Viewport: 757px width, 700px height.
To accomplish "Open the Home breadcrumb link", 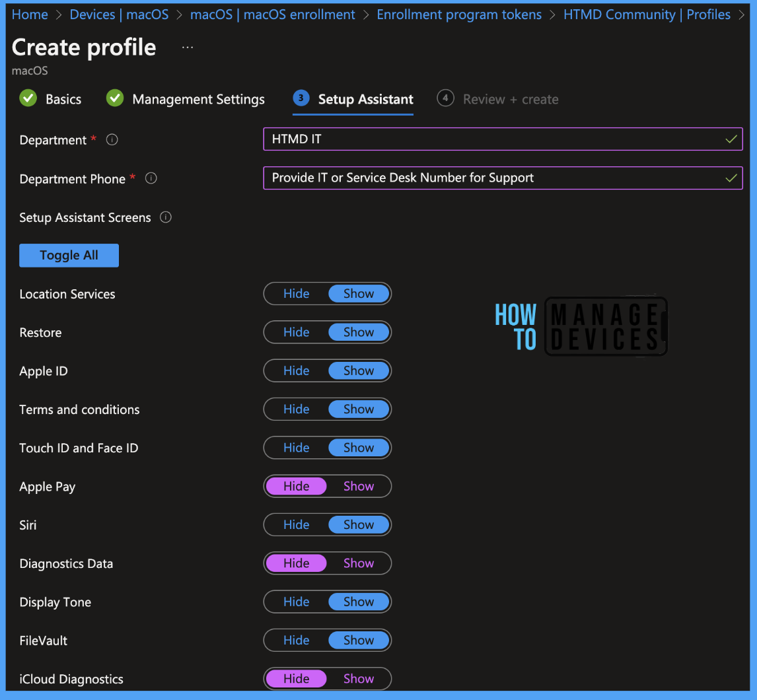I will (30, 15).
